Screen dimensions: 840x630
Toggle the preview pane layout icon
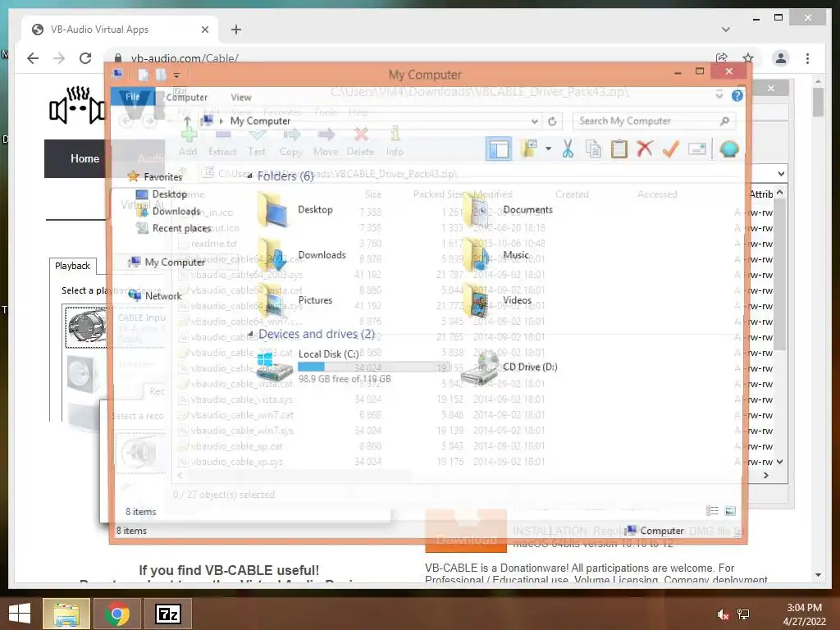[x=499, y=149]
